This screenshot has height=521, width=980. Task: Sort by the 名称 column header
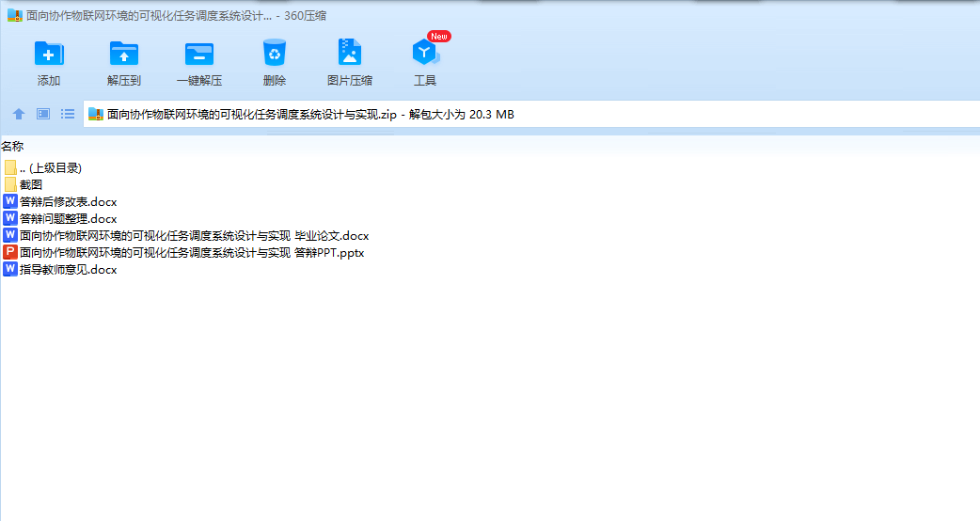(12, 146)
